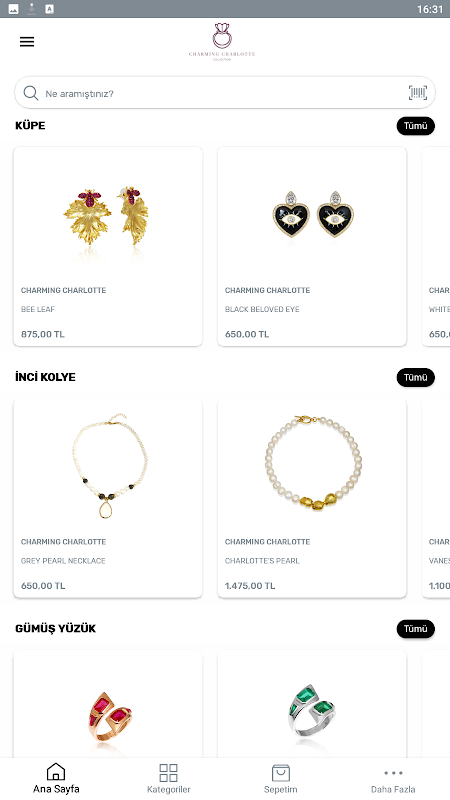The height and width of the screenshot is (800, 450).
Task: Select the red stone ring thumbnail
Action: coord(109,719)
